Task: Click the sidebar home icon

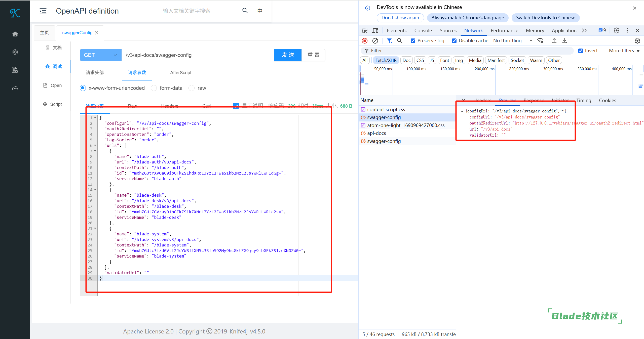Action: click(15, 34)
